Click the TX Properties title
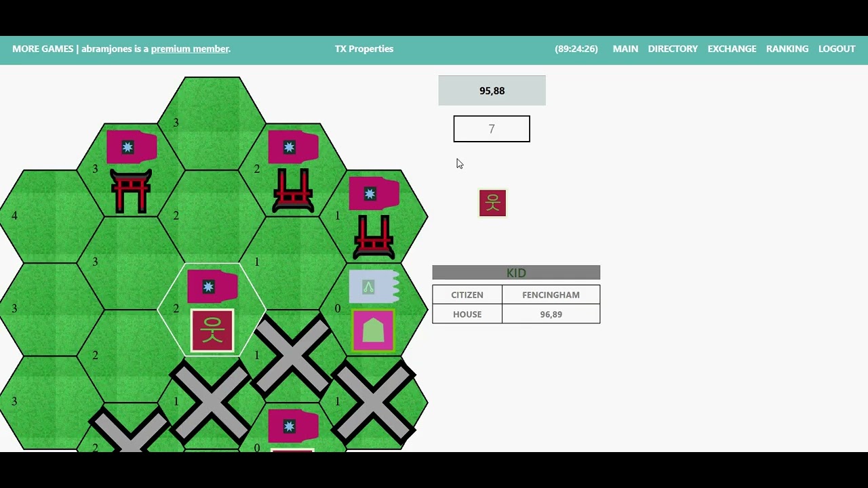 (364, 49)
